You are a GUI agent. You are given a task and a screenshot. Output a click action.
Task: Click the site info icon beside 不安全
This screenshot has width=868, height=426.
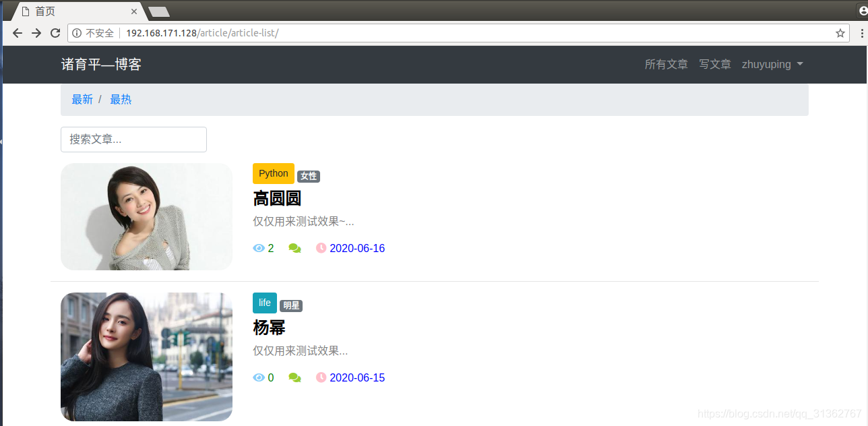(x=77, y=33)
